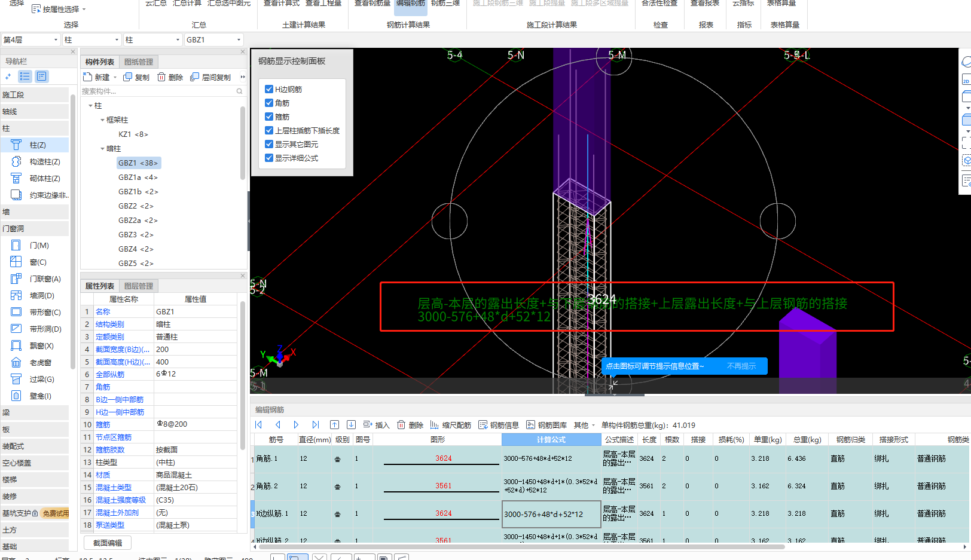Jump to first rebar record

(x=259, y=425)
